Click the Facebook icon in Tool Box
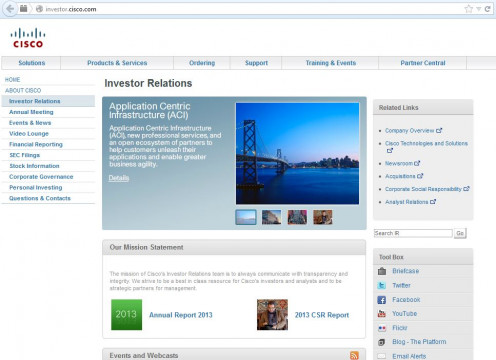 tap(382, 300)
